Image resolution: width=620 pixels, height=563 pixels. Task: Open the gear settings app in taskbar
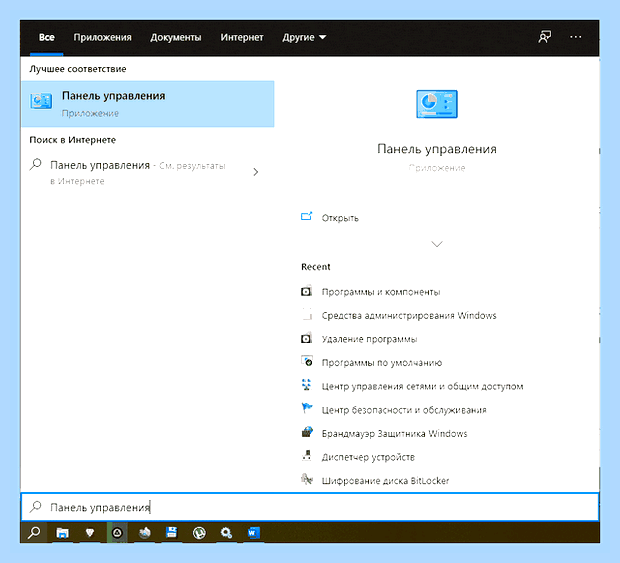(226, 533)
